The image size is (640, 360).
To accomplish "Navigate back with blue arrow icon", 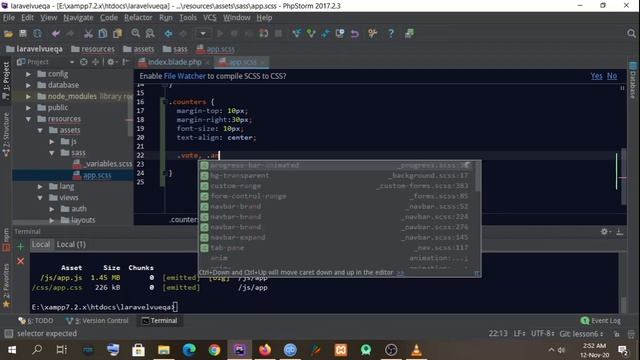I will coord(168,33).
